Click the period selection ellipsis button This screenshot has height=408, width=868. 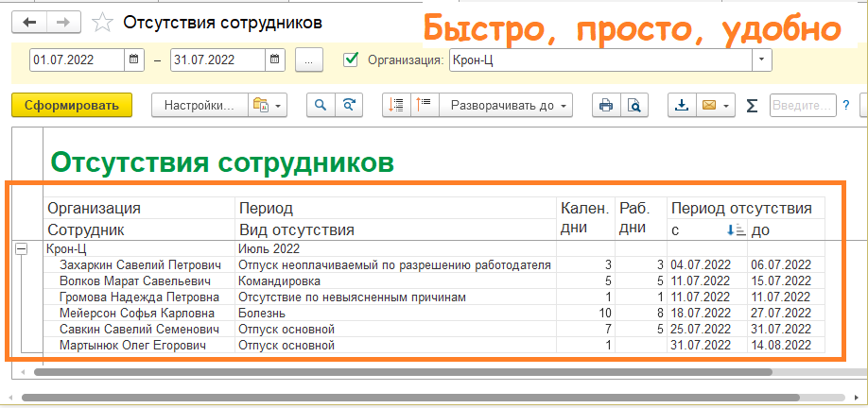309,59
